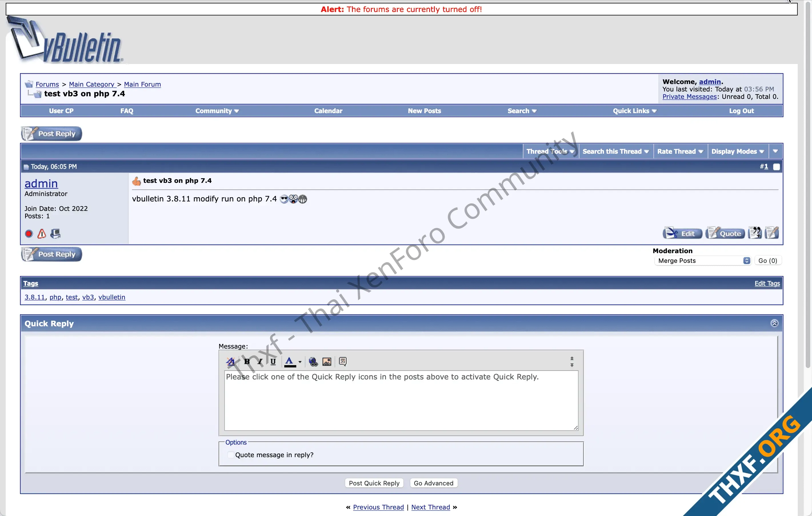Click Go Advanced button
812x516 pixels.
click(434, 483)
